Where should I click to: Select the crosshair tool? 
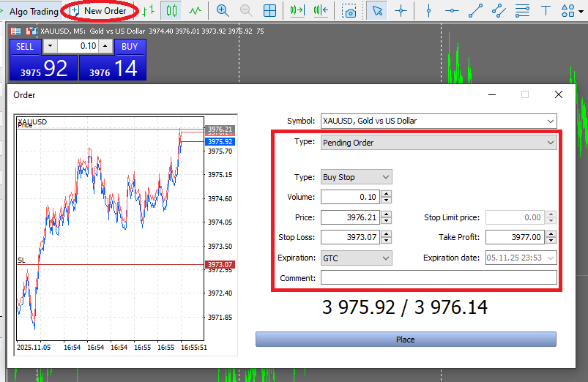pos(401,11)
